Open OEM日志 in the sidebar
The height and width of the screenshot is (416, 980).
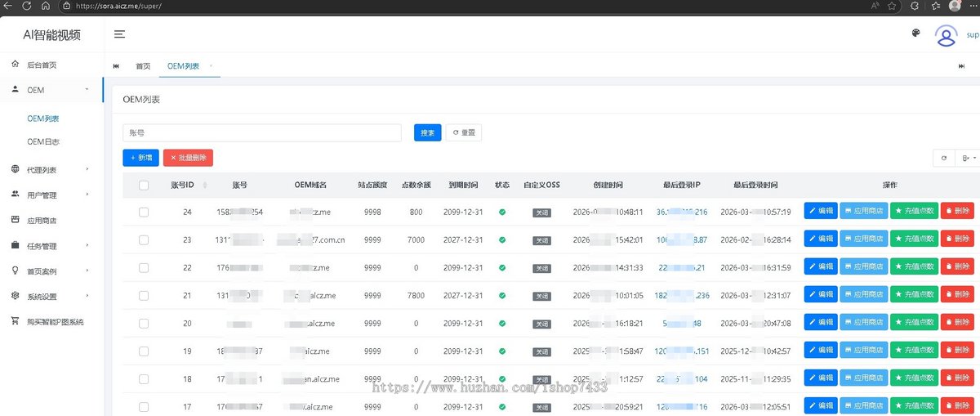pyautogui.click(x=43, y=141)
